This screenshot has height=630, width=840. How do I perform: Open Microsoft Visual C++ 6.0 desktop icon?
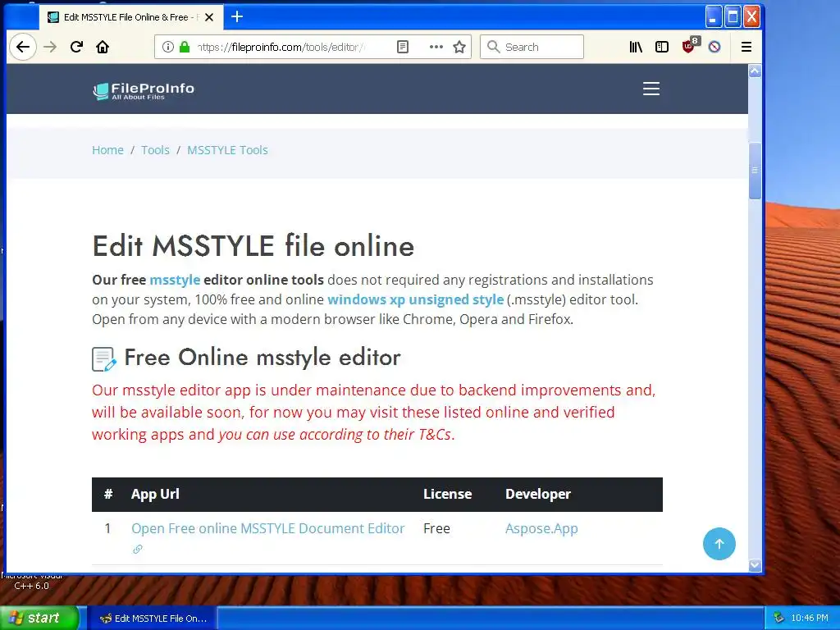[30, 582]
